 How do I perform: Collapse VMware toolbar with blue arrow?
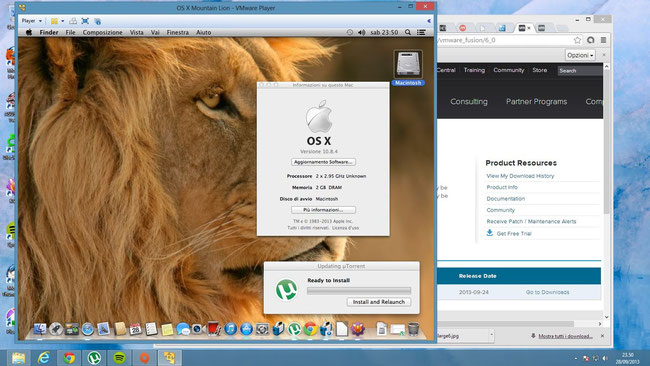[429, 21]
